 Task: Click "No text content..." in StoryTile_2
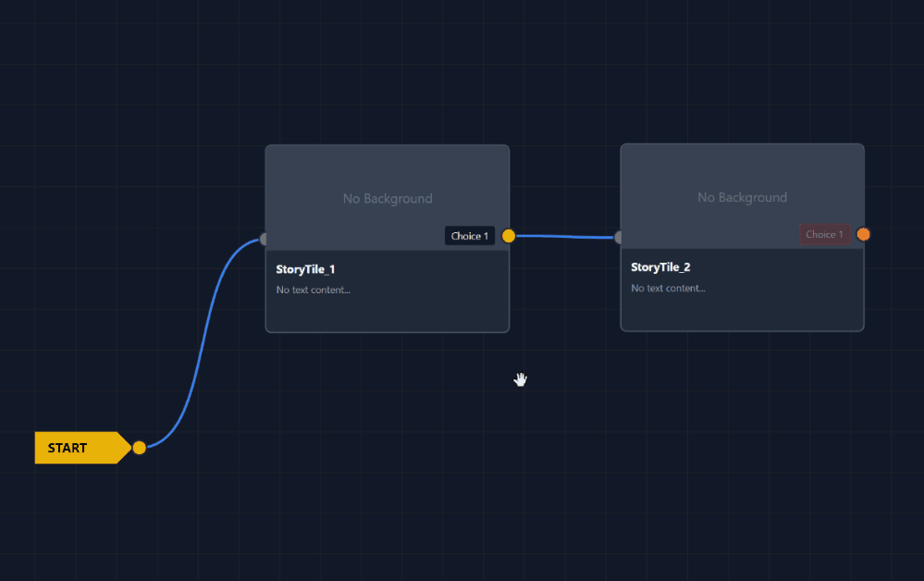[x=668, y=288]
